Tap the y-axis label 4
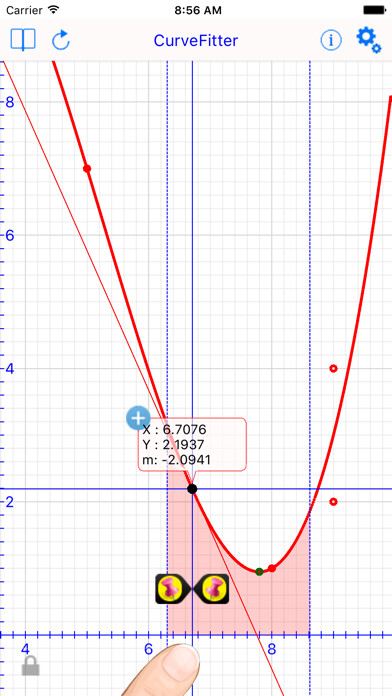 [10, 368]
